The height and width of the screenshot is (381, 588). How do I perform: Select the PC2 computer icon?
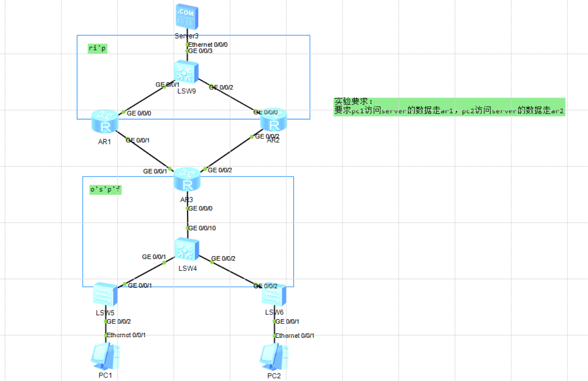[x=274, y=356]
